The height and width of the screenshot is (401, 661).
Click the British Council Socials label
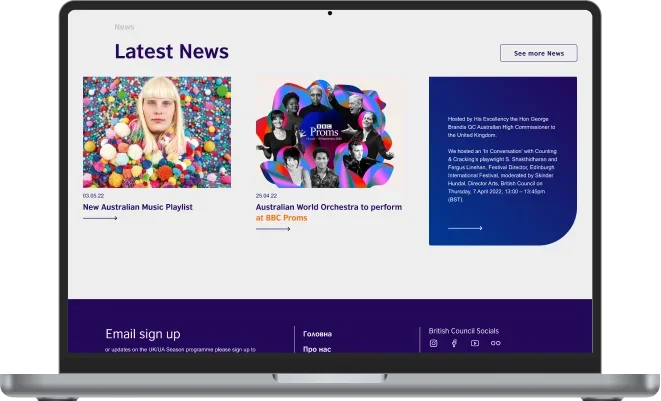point(463,330)
